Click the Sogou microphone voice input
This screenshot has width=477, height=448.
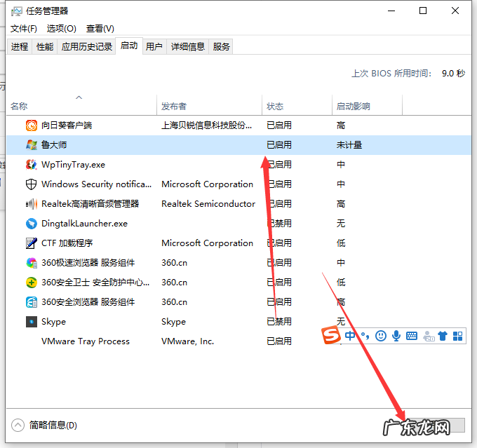coord(396,336)
